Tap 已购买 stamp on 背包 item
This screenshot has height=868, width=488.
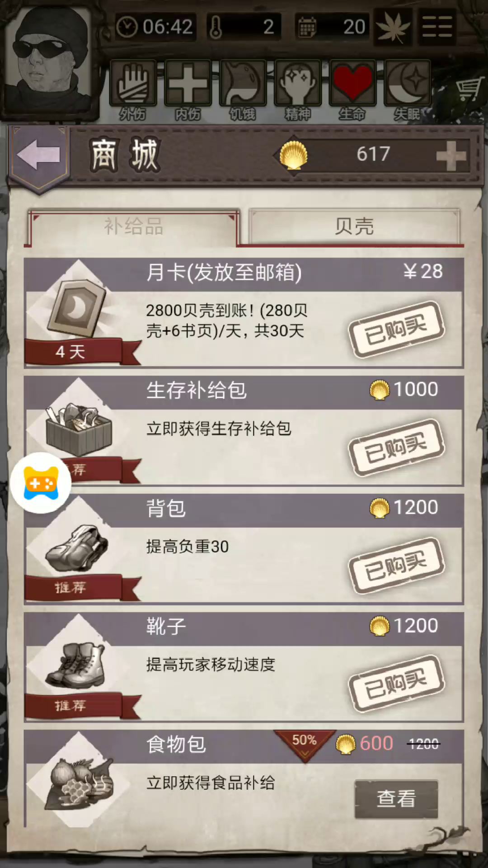pos(396,566)
